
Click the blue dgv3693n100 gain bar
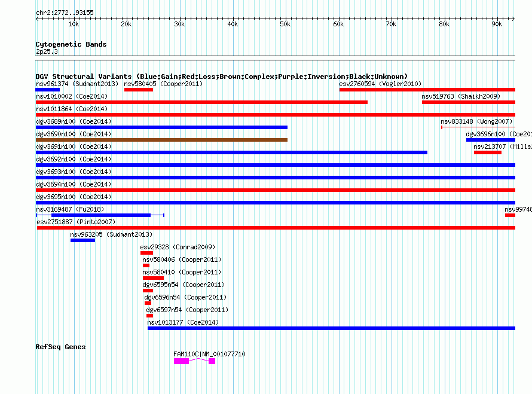(x=276, y=178)
